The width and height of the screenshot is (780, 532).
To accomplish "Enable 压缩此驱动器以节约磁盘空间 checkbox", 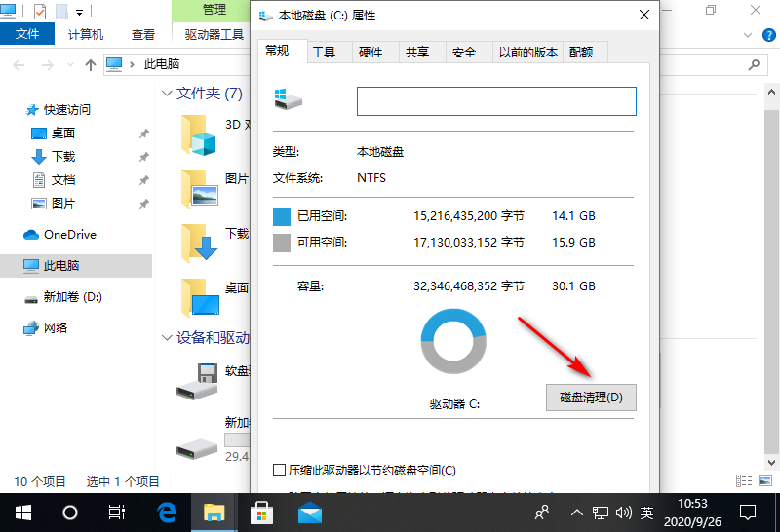I will coord(280,470).
